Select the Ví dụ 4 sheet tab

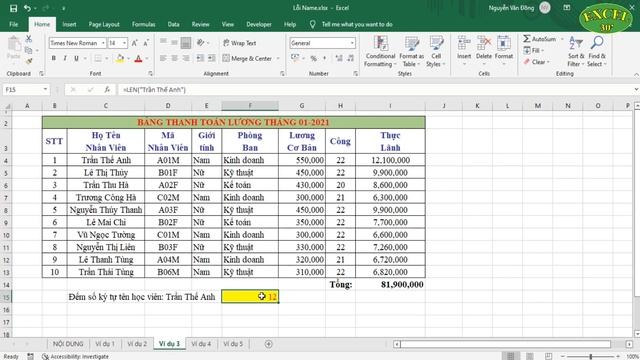[201, 344]
